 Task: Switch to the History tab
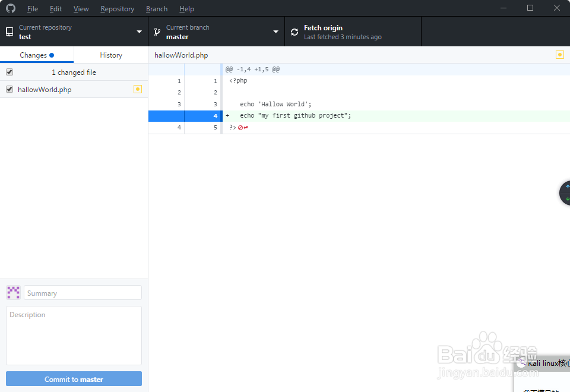pyautogui.click(x=111, y=55)
